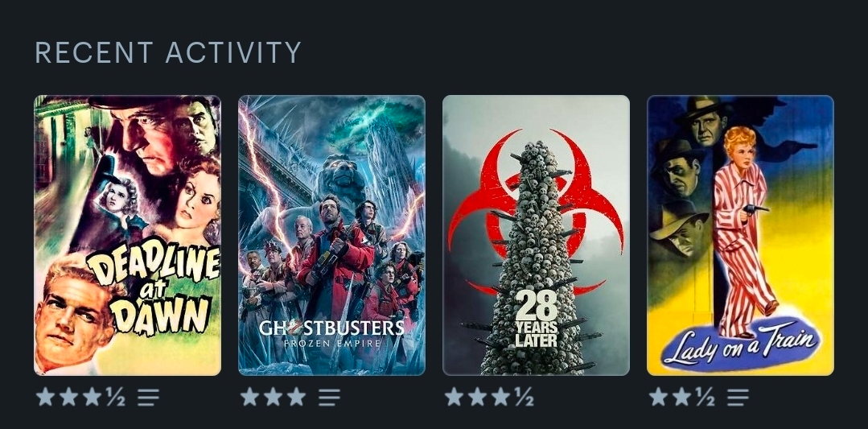Click the first star under Deadline at Dawn
The width and height of the screenshot is (868, 429).
pos(45,397)
